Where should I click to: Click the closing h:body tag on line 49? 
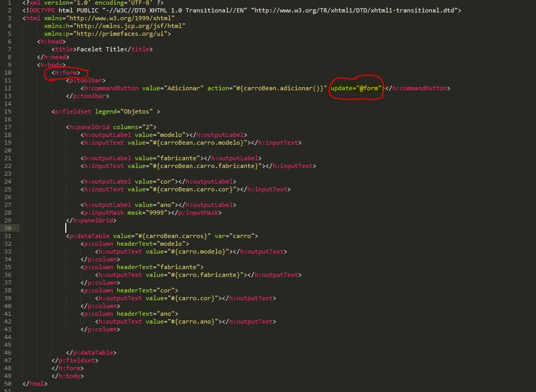(x=67, y=376)
